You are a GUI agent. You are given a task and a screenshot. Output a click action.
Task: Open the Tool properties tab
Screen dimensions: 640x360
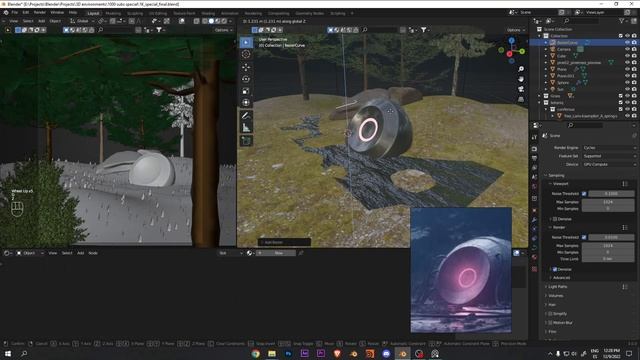(x=535, y=138)
